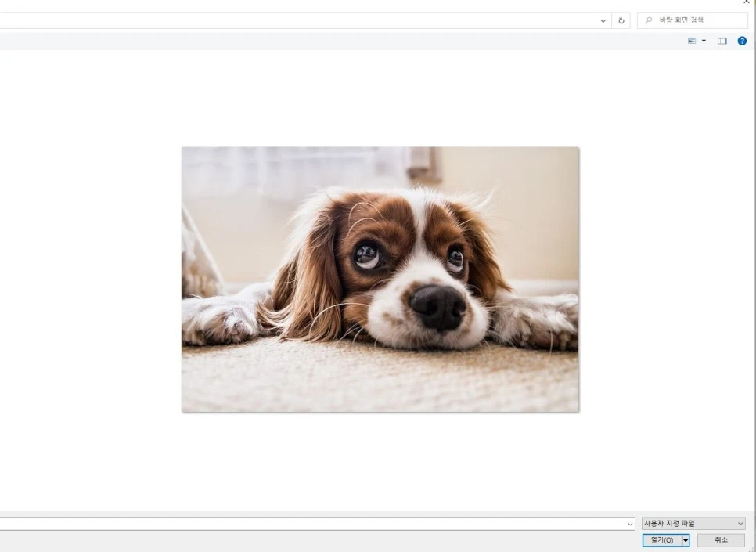The width and height of the screenshot is (756, 552).
Task: Select the dog photo thumbnail
Action: click(x=380, y=280)
